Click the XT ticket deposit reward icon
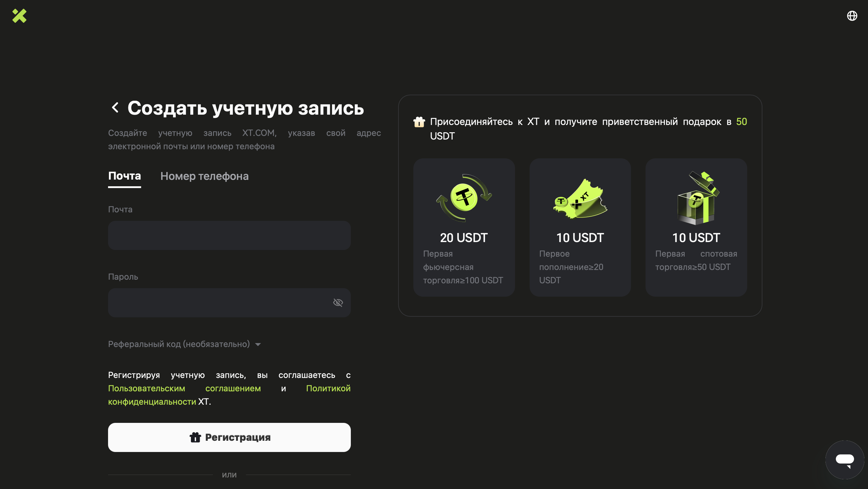This screenshot has width=868, height=489. coord(580,199)
